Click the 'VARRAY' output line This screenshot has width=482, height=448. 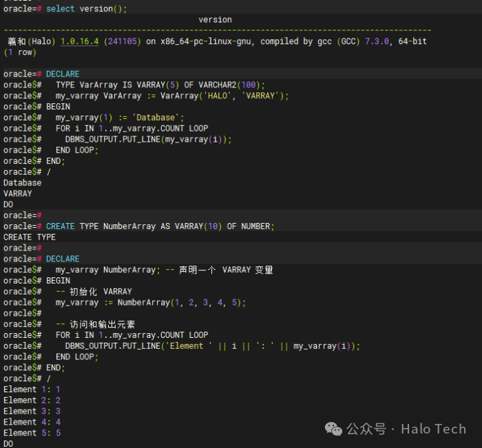17,193
